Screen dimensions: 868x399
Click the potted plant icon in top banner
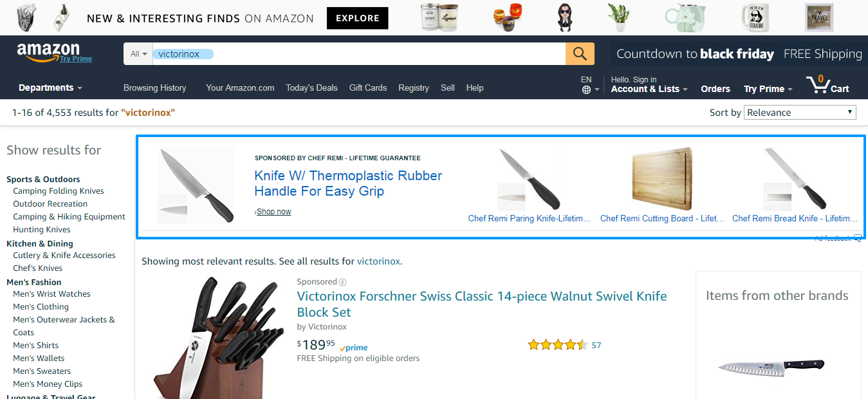618,17
